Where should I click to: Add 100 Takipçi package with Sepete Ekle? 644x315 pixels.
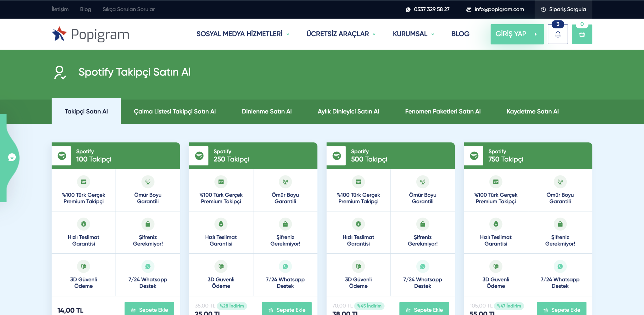[149, 309]
